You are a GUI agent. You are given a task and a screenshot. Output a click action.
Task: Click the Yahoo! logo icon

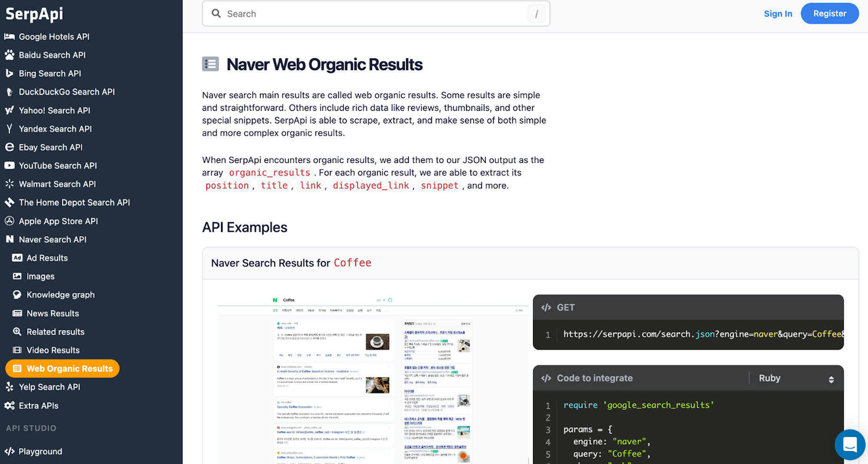(10, 110)
